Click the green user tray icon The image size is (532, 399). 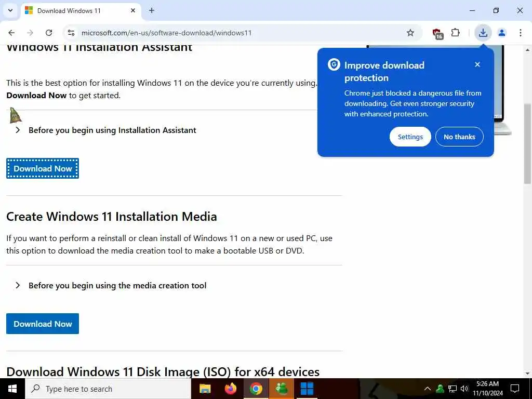[x=440, y=389]
